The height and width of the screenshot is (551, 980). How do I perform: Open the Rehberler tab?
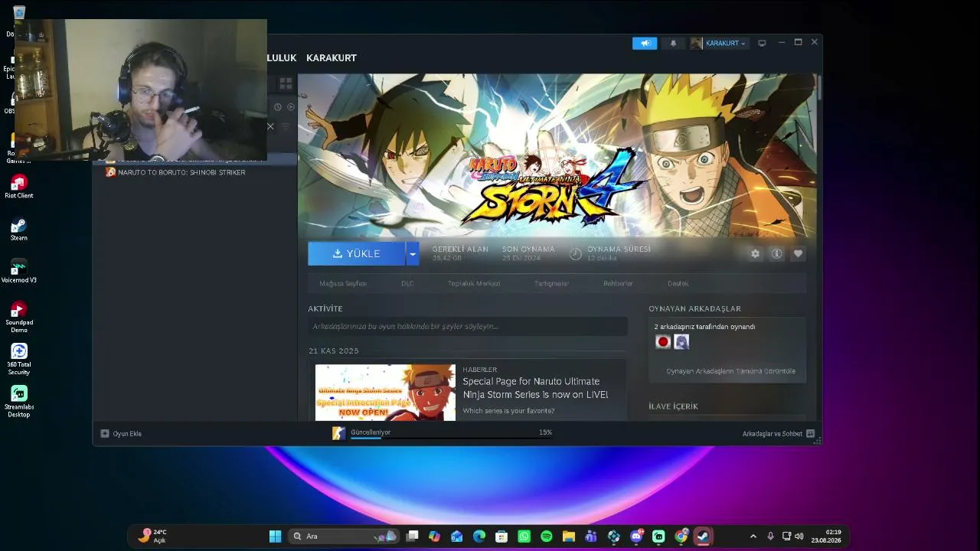tap(618, 283)
